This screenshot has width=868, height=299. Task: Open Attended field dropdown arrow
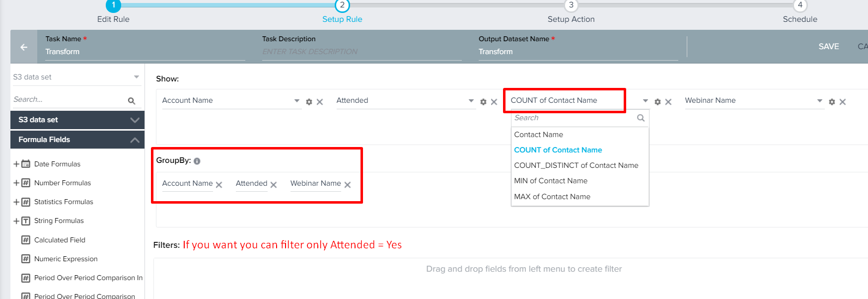pos(471,101)
